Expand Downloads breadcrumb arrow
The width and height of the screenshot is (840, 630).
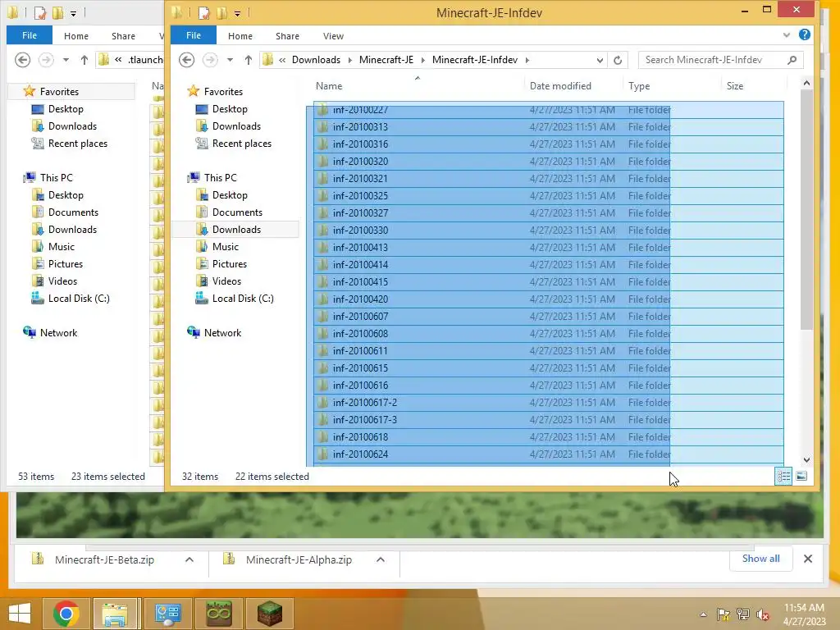349,60
